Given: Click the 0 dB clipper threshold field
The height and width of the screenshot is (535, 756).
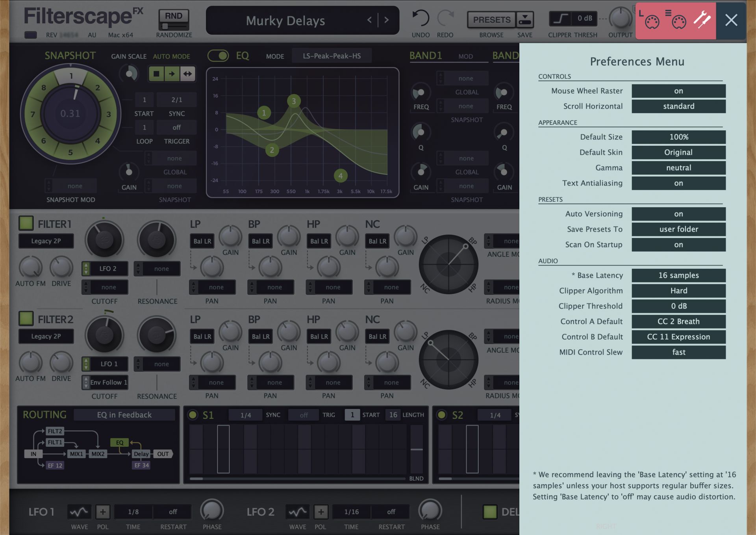Looking at the screenshot, I should (x=585, y=18).
